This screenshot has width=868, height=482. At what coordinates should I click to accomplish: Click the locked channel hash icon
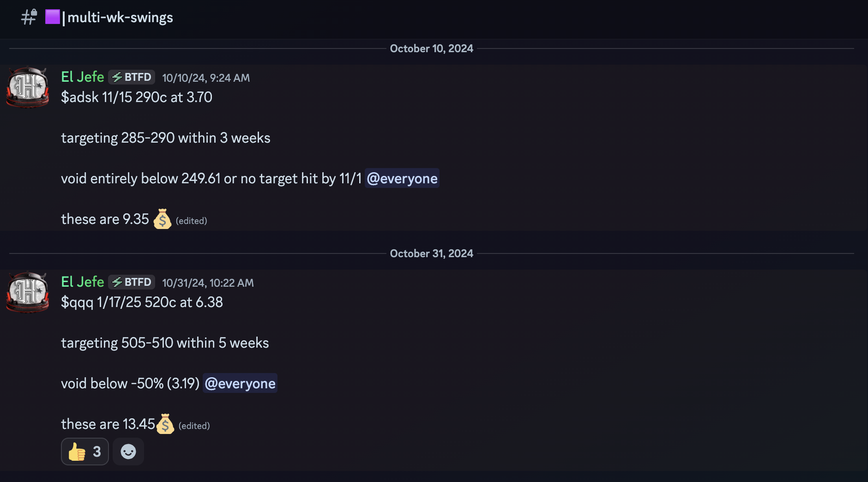pos(29,17)
